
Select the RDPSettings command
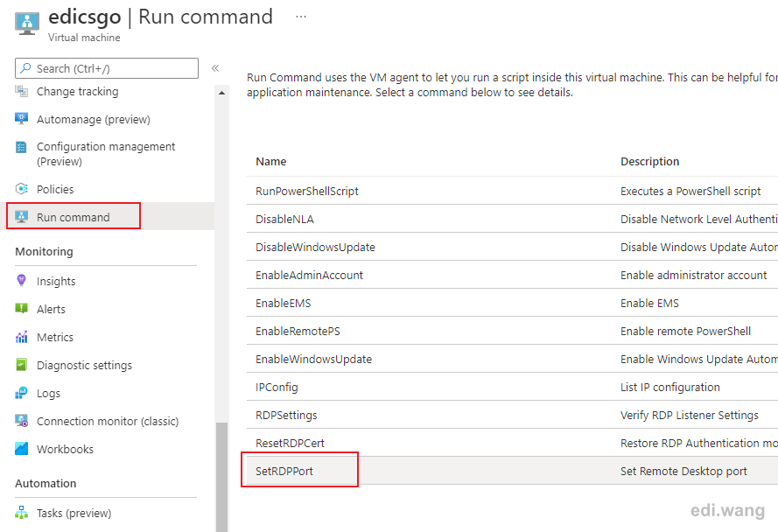pyautogui.click(x=286, y=415)
